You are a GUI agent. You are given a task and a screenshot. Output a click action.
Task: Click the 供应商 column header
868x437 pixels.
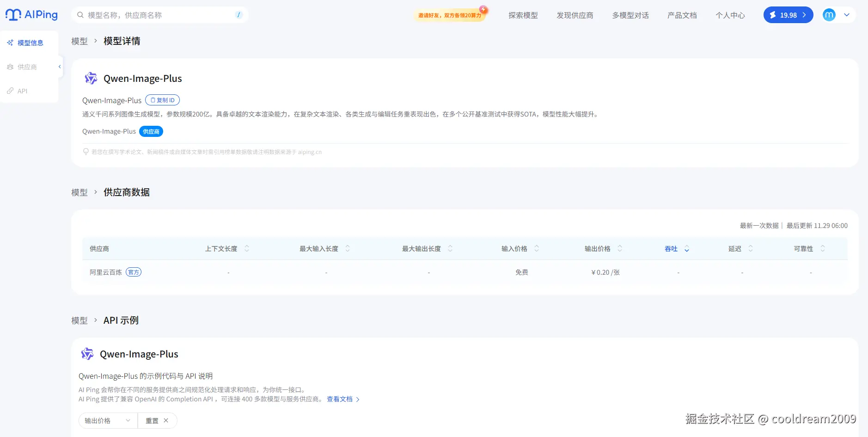point(99,249)
